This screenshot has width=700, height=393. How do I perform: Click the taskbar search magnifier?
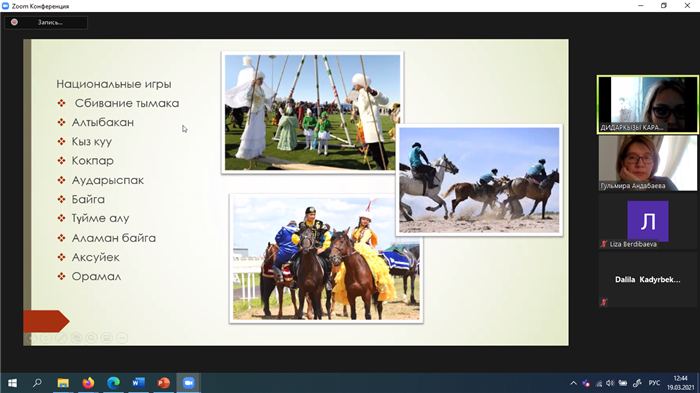(x=38, y=383)
